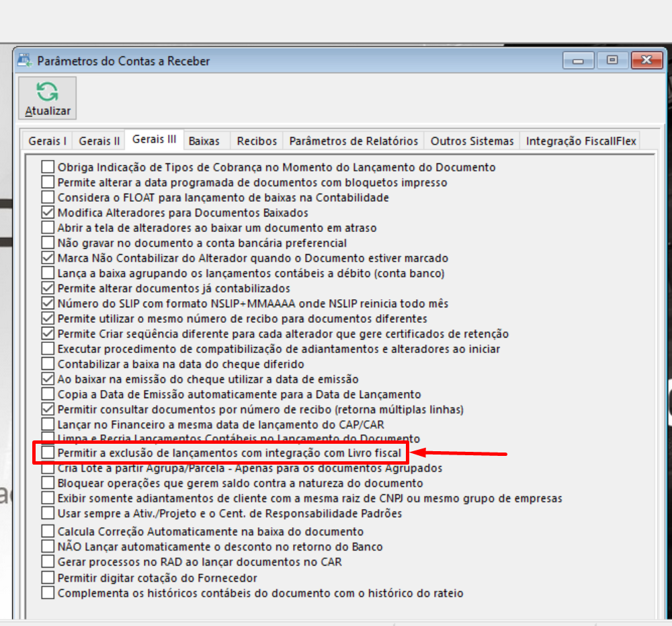
Task: Close the Parâmetros do Contas a Receber window
Action: (646, 61)
